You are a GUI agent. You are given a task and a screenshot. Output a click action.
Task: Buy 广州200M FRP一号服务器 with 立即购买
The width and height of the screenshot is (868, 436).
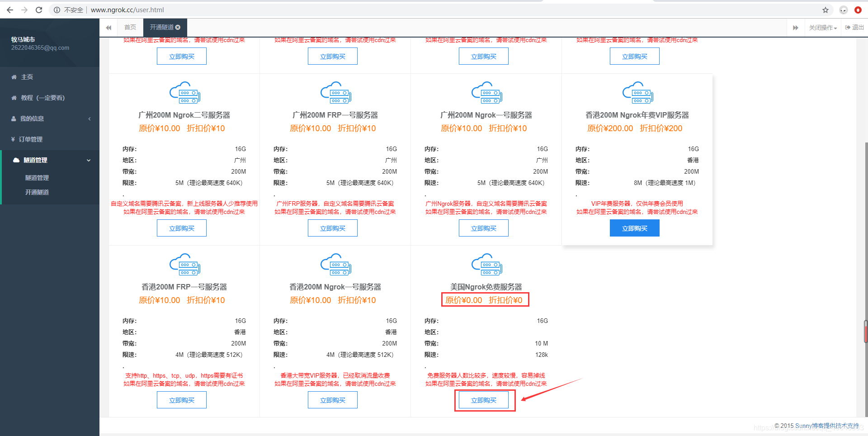click(x=333, y=228)
